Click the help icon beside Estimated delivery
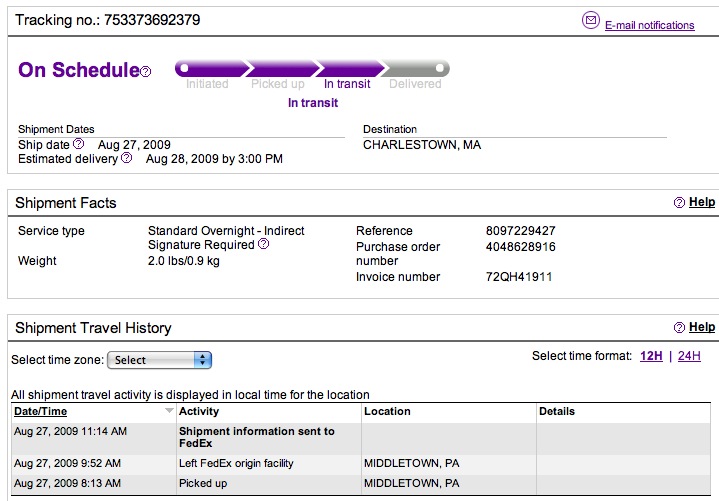 (127, 158)
